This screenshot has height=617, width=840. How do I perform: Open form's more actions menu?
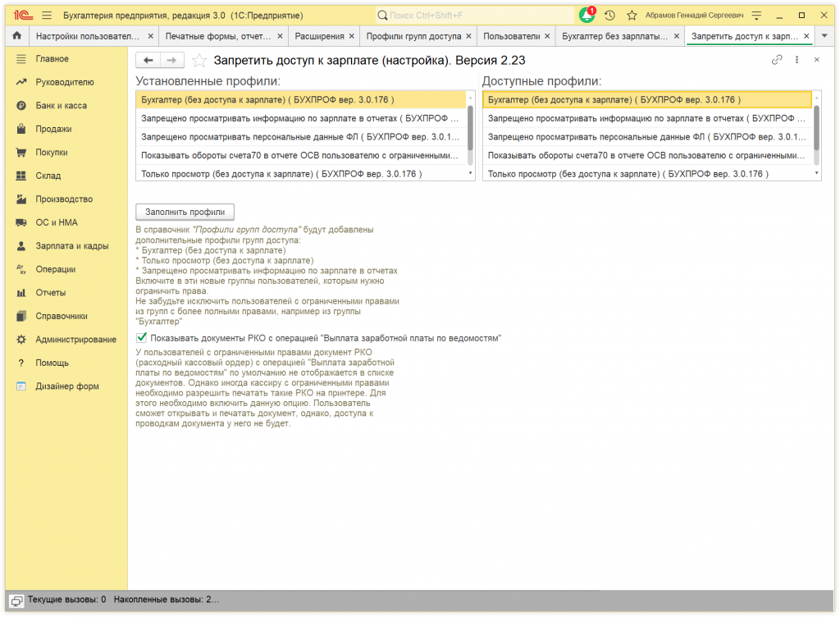tap(797, 60)
